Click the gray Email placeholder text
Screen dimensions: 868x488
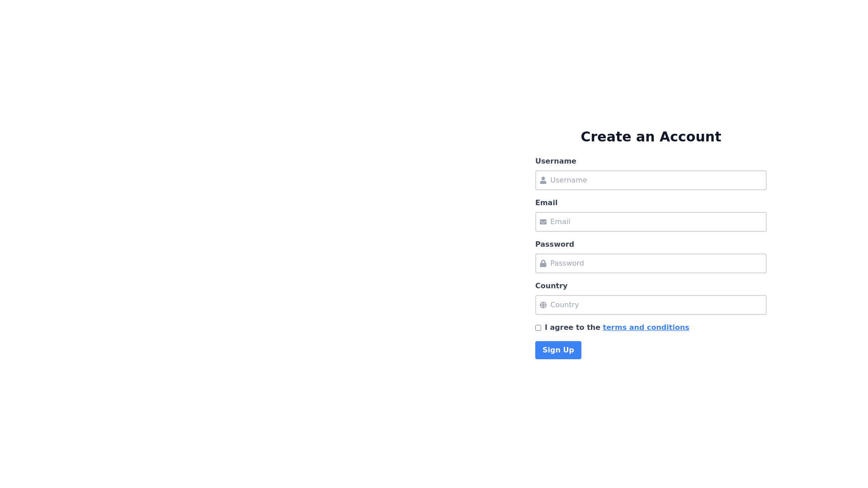click(x=560, y=222)
